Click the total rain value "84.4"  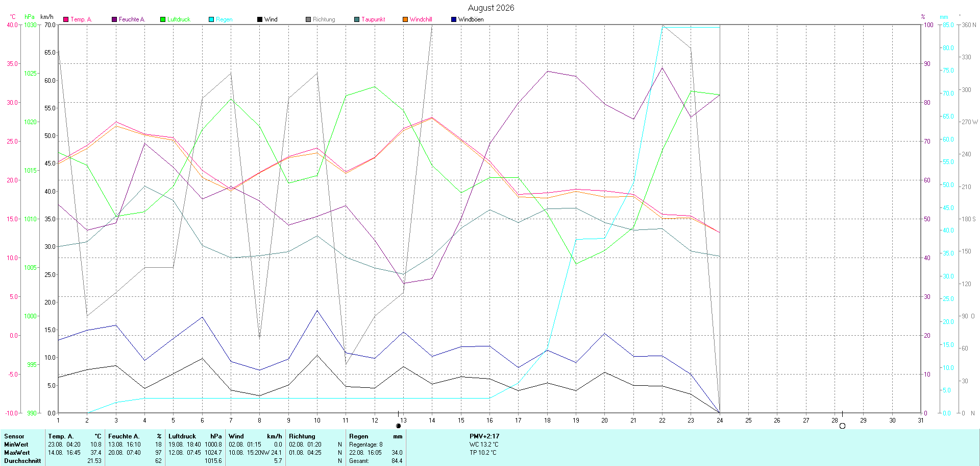click(x=397, y=461)
